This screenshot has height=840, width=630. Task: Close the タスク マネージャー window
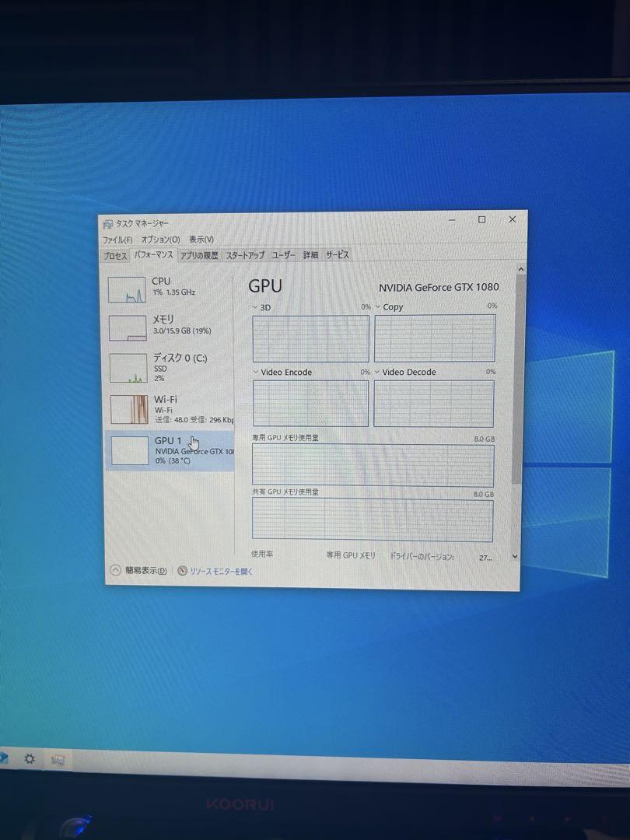pos(512,219)
